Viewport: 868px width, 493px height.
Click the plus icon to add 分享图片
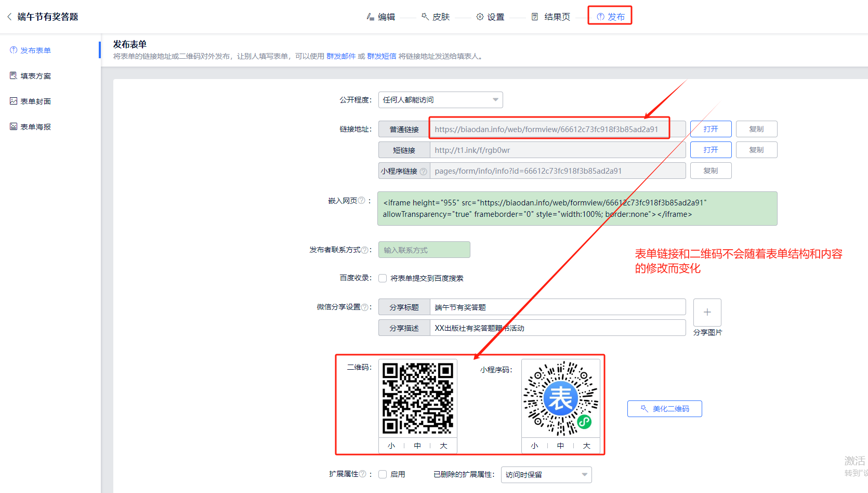707,312
